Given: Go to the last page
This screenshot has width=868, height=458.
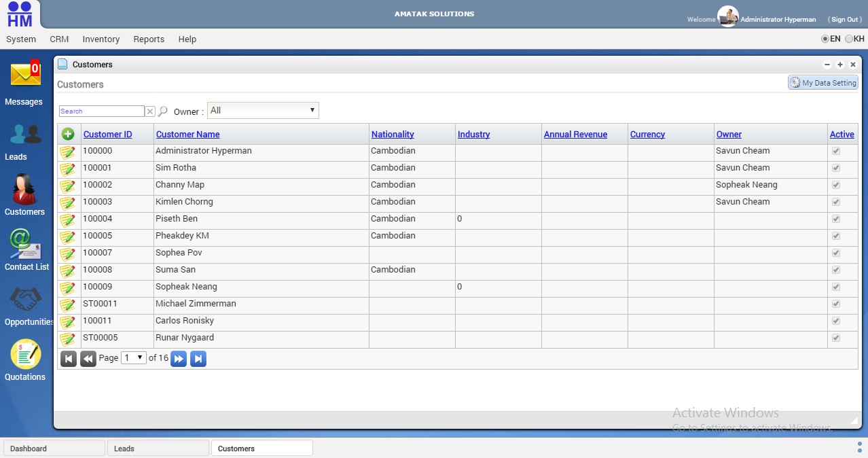Looking at the screenshot, I should coord(198,359).
